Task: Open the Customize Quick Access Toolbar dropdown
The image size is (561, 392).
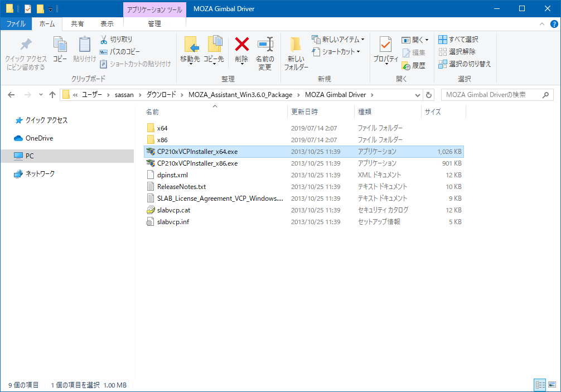Action: click(50, 9)
